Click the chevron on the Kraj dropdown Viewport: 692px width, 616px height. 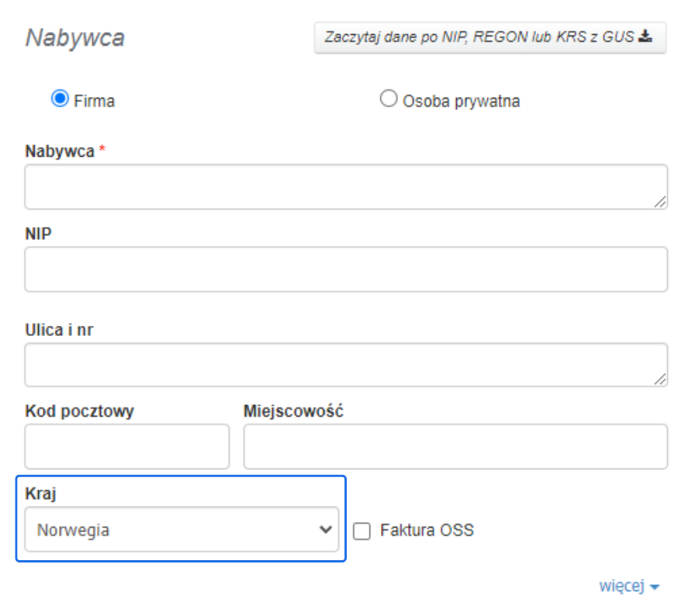pyautogui.click(x=324, y=530)
